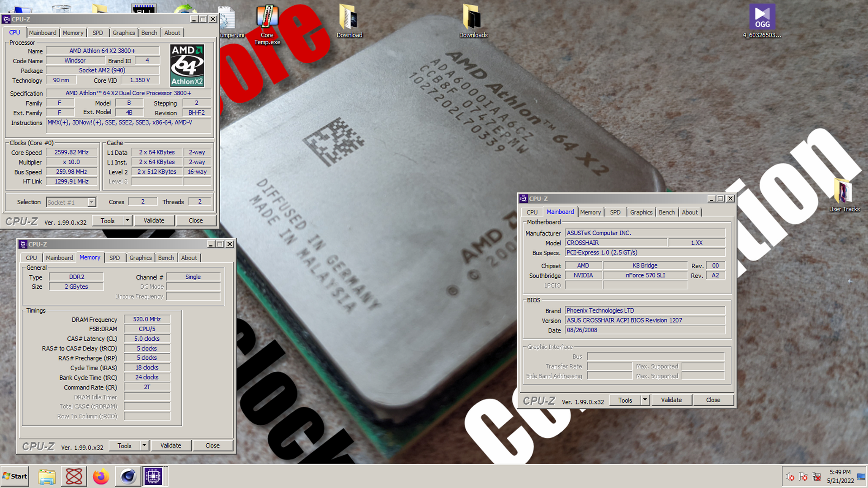Open Firefox from the taskbar
This screenshot has width=868, height=488.
(x=101, y=477)
